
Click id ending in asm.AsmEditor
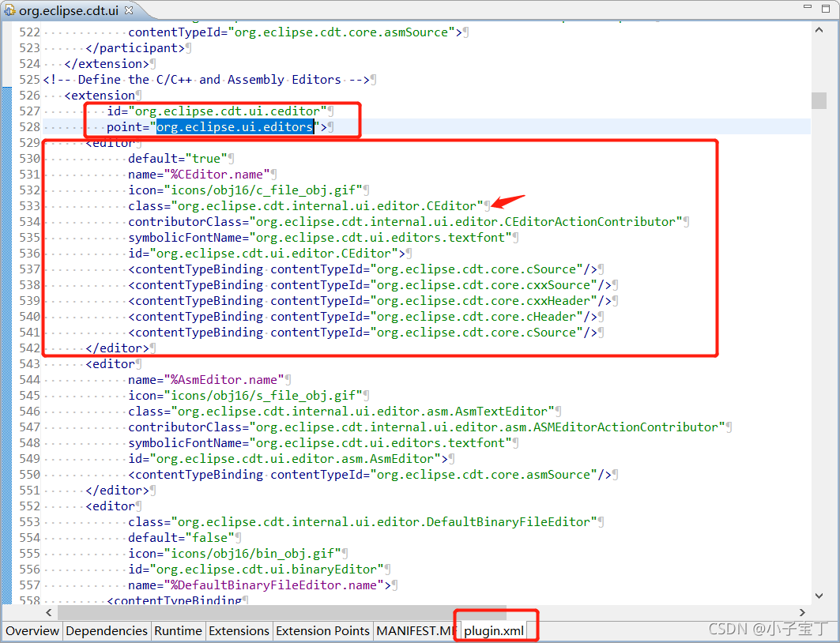(288, 459)
